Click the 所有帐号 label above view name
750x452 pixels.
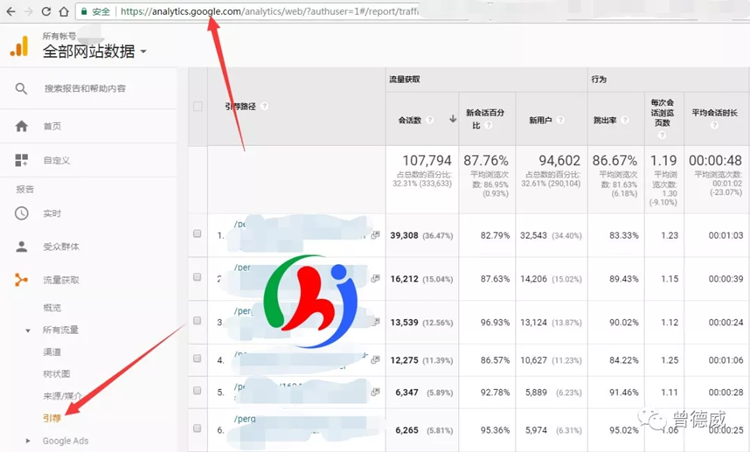tap(59, 36)
